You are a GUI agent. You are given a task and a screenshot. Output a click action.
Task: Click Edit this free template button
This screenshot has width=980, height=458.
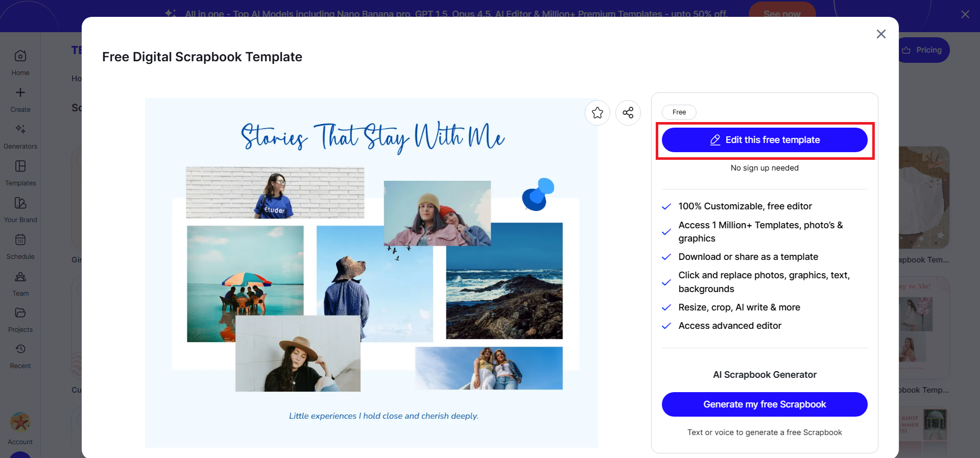(x=764, y=140)
